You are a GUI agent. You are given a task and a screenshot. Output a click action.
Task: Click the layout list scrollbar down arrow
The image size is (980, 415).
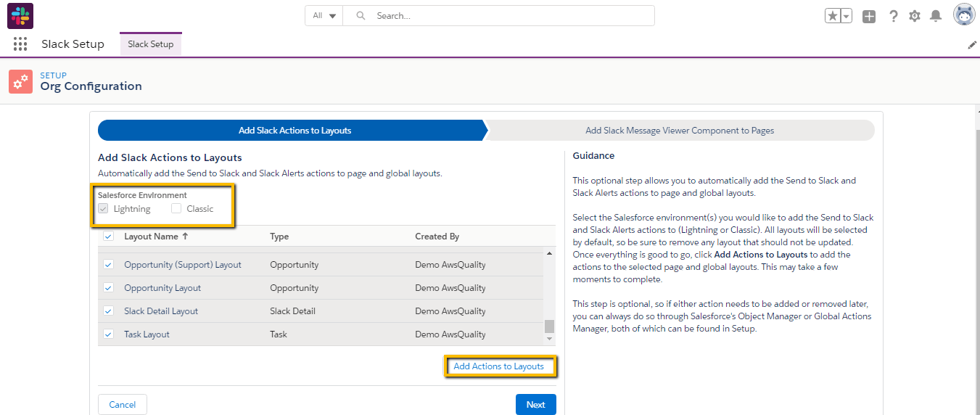(x=549, y=339)
